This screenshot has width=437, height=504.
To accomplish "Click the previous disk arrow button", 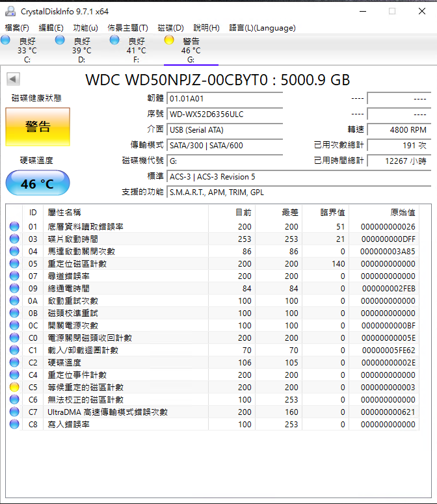I will coord(13,79).
